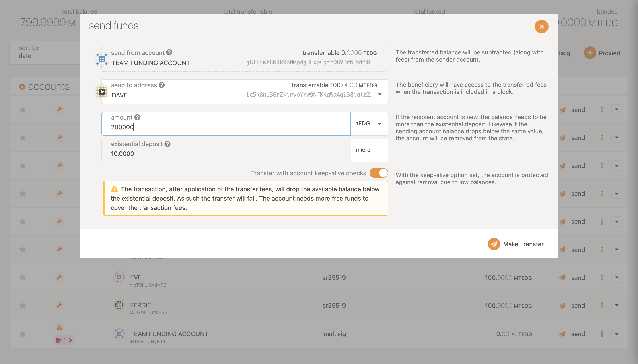Expand EVE account row details
This screenshot has width=638, height=364.
(617, 277)
